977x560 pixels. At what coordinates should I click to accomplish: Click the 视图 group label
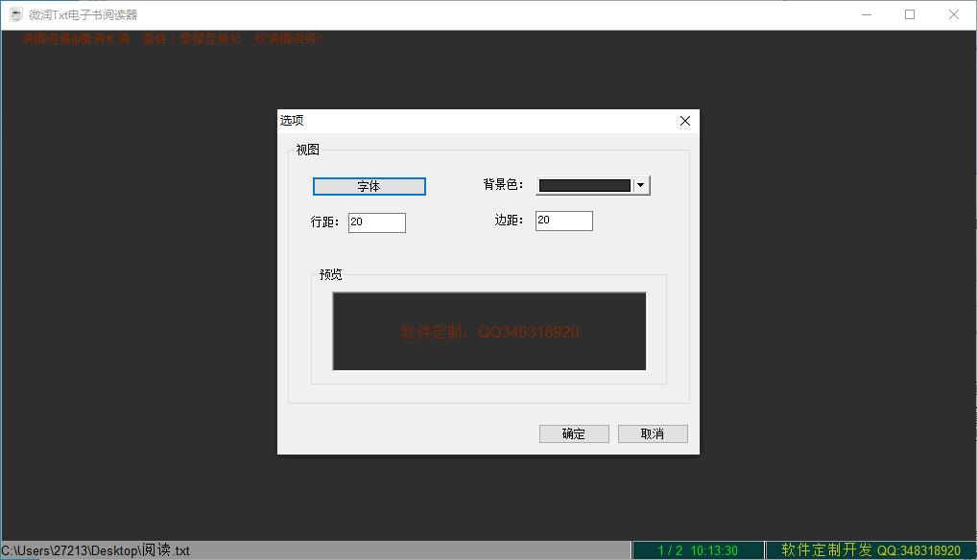point(307,150)
